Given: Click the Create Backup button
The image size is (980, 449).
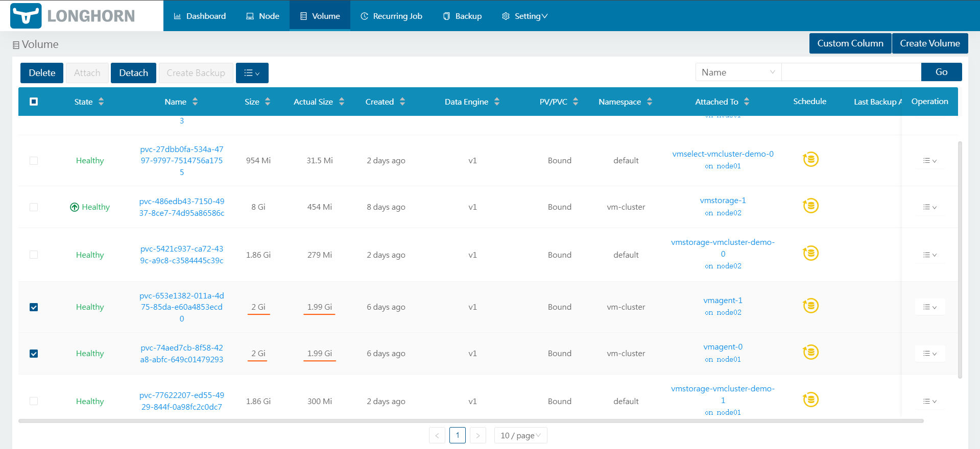Looking at the screenshot, I should click(196, 73).
